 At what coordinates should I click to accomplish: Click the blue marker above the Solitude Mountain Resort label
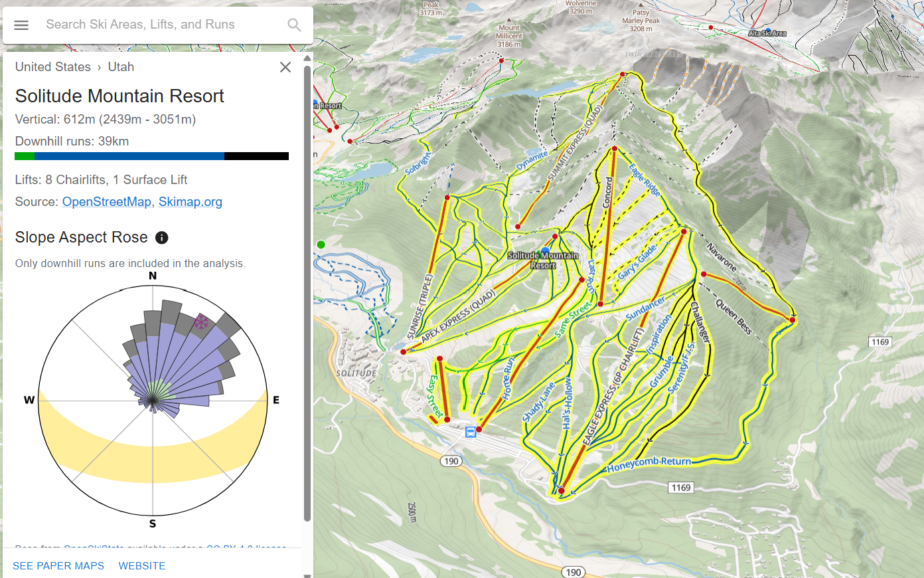[x=545, y=251]
